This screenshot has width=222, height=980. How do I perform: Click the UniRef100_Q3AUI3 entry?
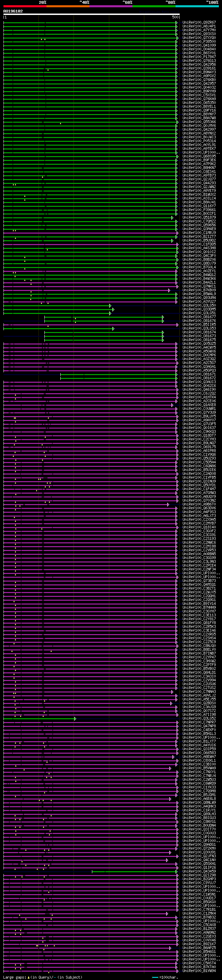pyautogui.click(x=199, y=382)
